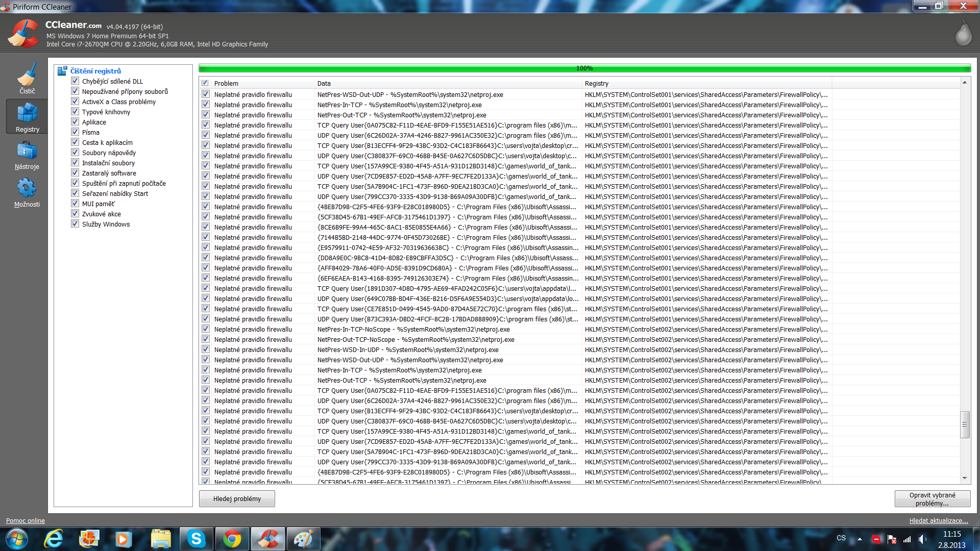Sort results by Problem column
Image resolution: width=980 pixels, height=551 pixels.
click(x=262, y=83)
